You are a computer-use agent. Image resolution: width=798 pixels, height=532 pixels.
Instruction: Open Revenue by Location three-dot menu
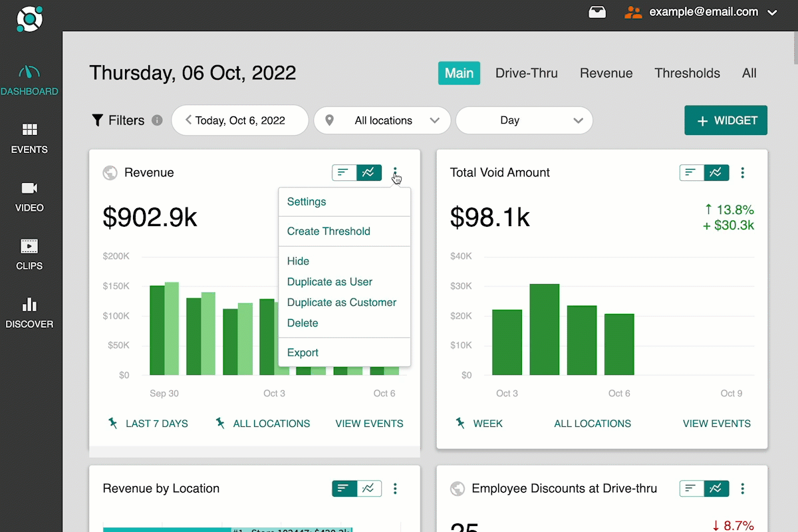395,489
